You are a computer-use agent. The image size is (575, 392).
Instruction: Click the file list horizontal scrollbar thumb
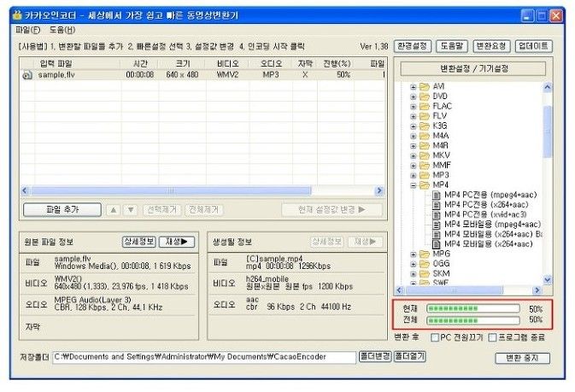click(x=171, y=190)
